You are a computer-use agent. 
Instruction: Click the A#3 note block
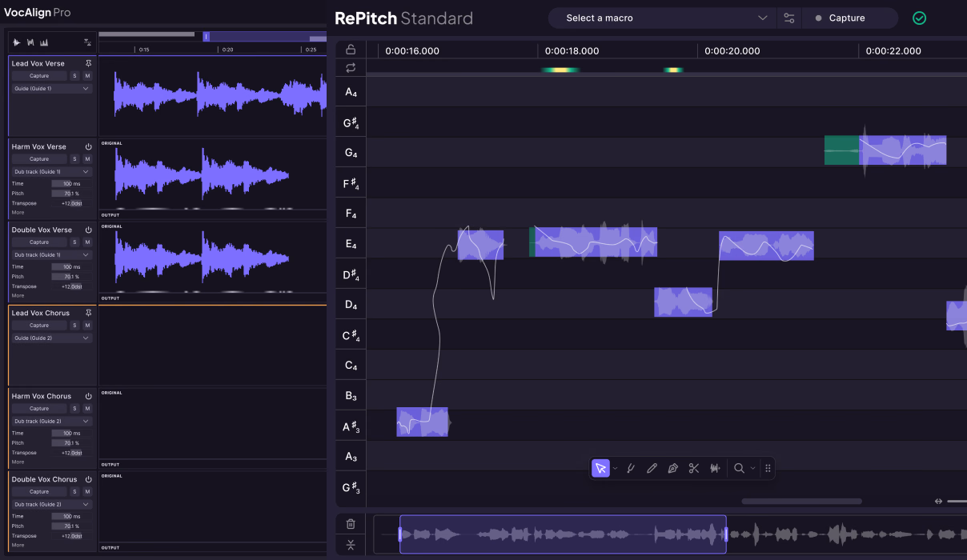point(422,422)
